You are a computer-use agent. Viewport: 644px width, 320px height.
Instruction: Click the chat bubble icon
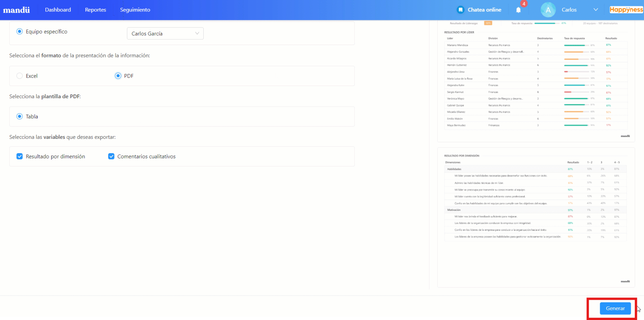(x=460, y=10)
